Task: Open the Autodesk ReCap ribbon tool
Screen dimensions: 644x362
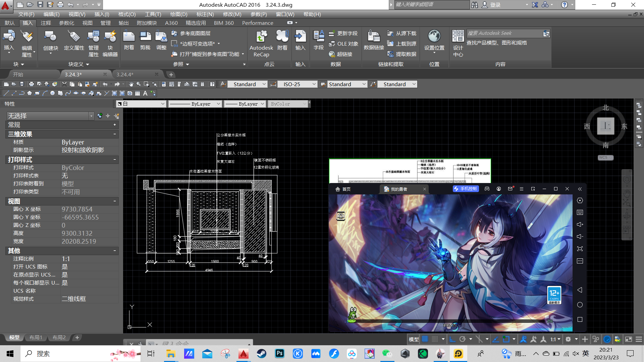Action: [x=261, y=44]
